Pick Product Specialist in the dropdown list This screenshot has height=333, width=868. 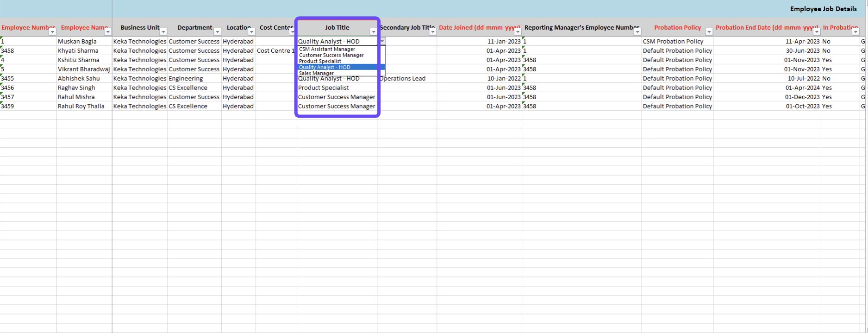(320, 61)
